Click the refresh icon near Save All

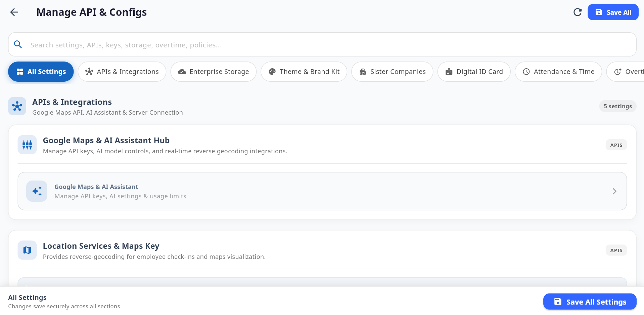(578, 12)
